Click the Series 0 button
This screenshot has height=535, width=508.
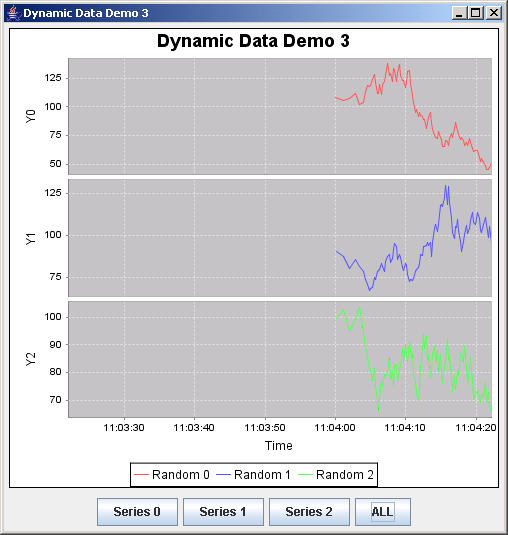(x=137, y=512)
